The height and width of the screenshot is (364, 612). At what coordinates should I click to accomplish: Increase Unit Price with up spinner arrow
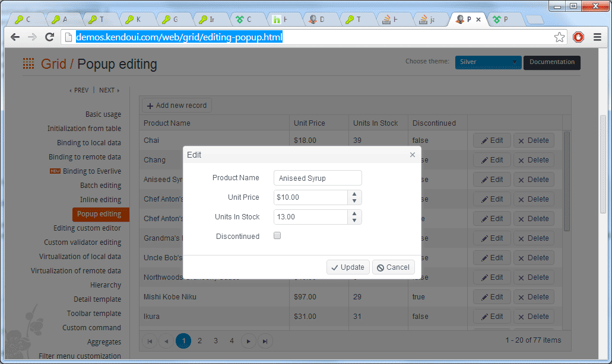coord(354,194)
